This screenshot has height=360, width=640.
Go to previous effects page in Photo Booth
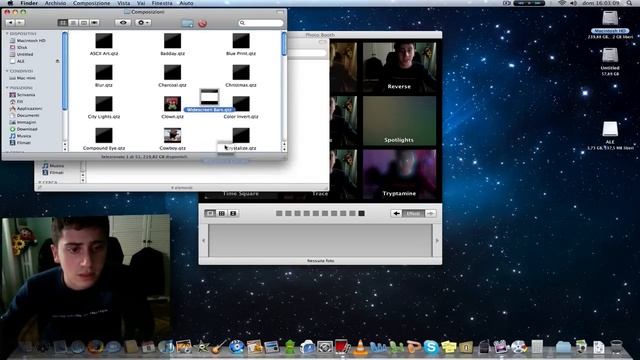[396, 213]
